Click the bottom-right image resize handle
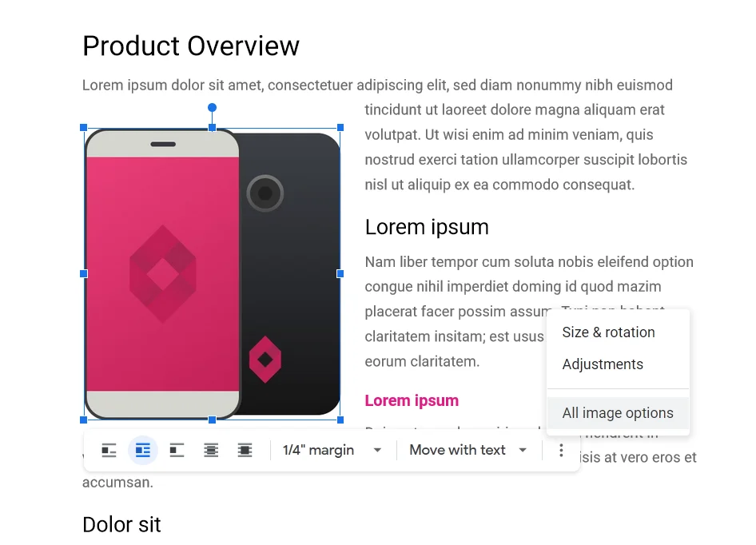 click(x=340, y=420)
